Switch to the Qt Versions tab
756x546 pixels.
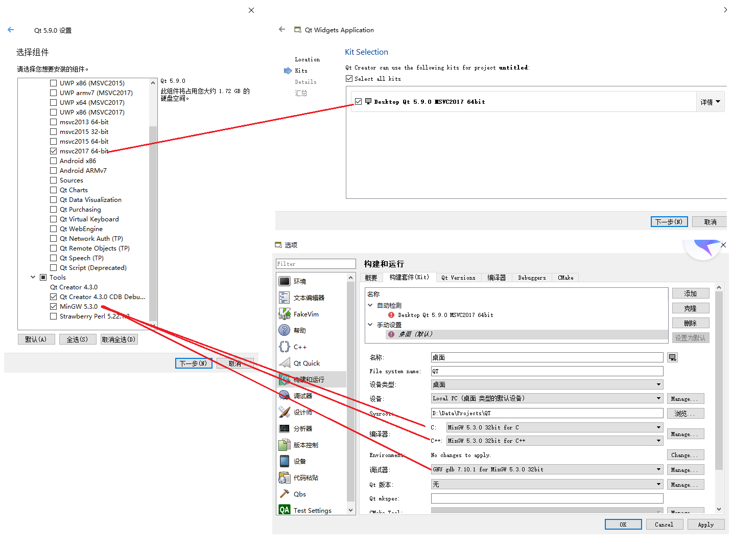(x=458, y=277)
